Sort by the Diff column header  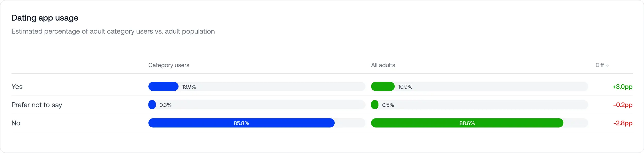pyautogui.click(x=599, y=65)
